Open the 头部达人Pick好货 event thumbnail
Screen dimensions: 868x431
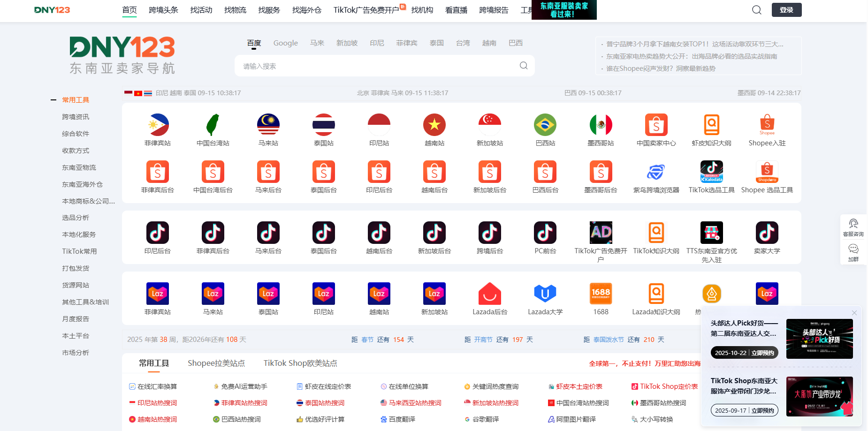tap(820, 339)
